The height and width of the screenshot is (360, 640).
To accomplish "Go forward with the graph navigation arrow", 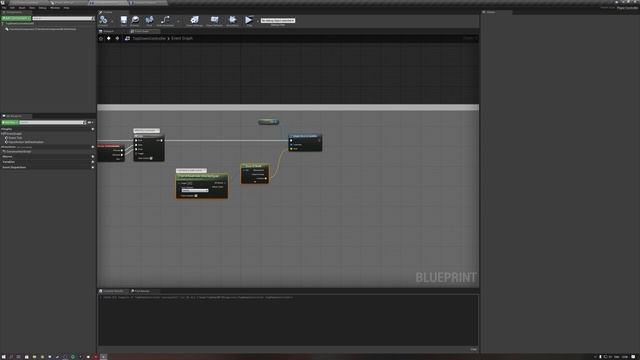I will [x=117, y=38].
